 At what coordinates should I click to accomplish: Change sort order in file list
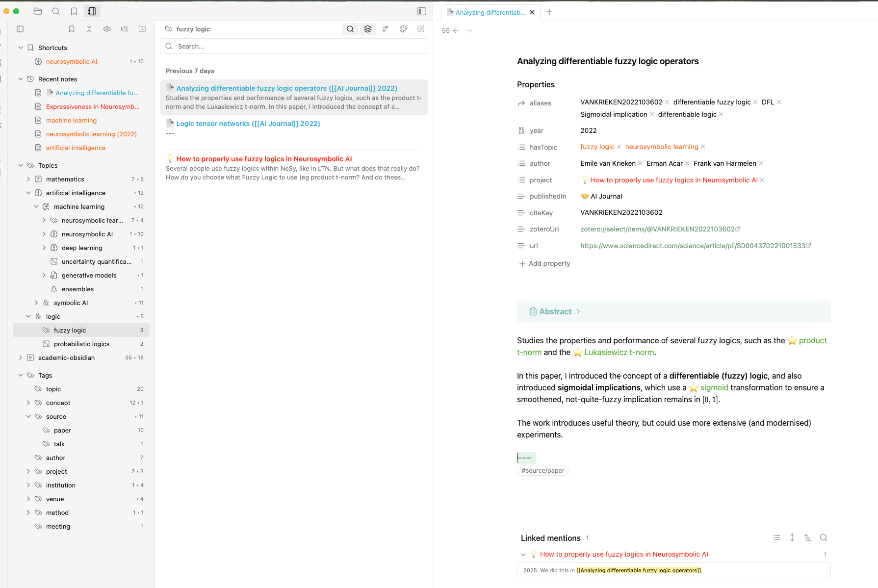pyautogui.click(x=386, y=29)
